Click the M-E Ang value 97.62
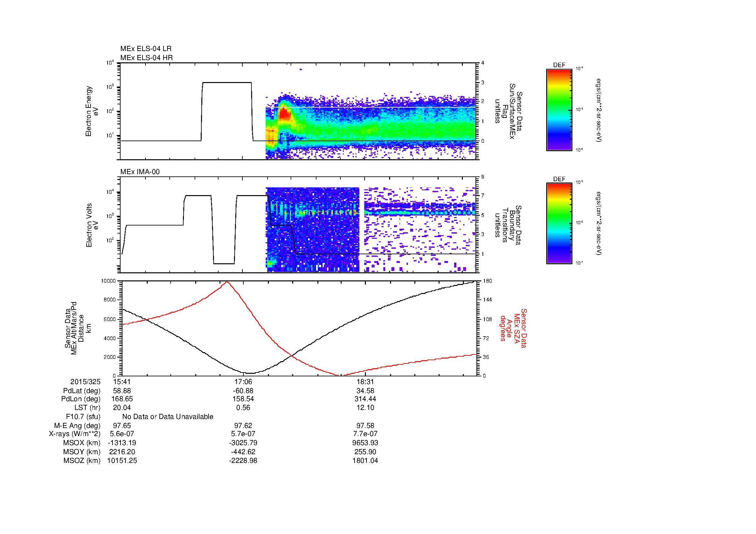The image size is (756, 534). tap(243, 426)
